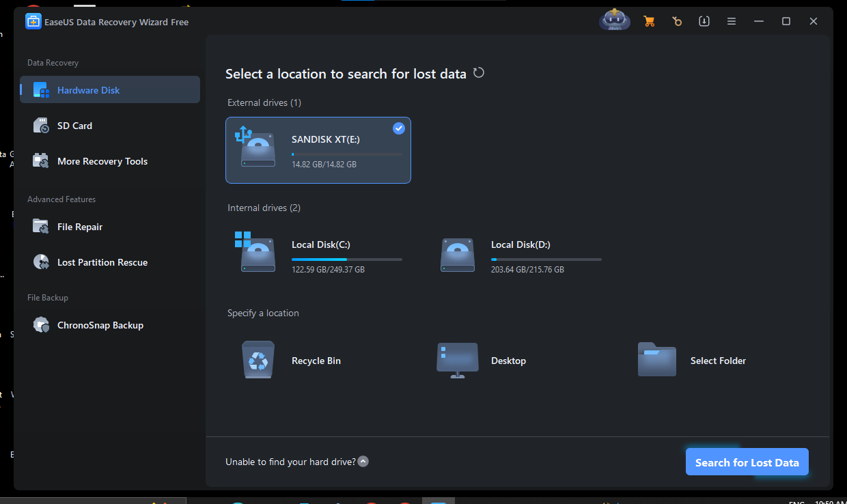This screenshot has height=504, width=847.
Task: Click the Internal drives (2) heading
Action: pyautogui.click(x=264, y=208)
